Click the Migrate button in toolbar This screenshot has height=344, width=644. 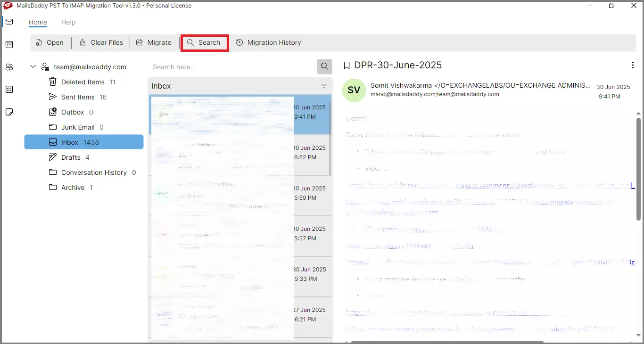[154, 42]
